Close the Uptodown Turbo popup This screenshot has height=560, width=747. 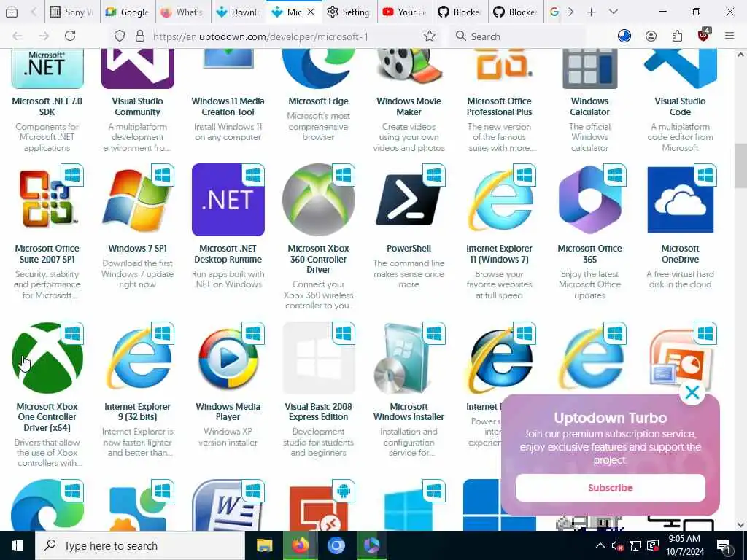[692, 393]
